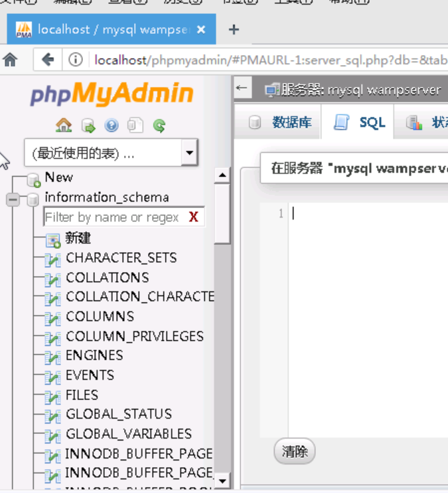The image size is (448, 493).
Task: Click the 新建 new table icon
Action: [x=53, y=240]
